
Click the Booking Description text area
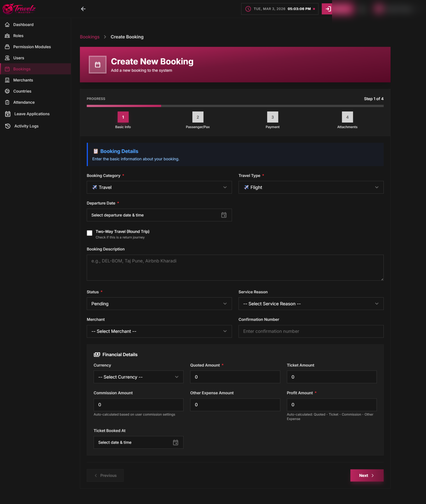pyautogui.click(x=235, y=268)
